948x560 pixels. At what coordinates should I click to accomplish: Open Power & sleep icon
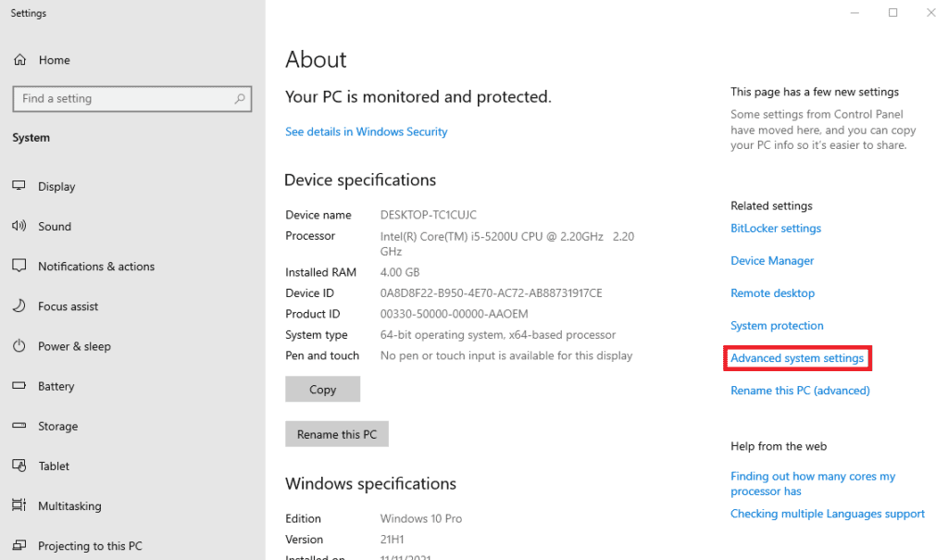19,346
